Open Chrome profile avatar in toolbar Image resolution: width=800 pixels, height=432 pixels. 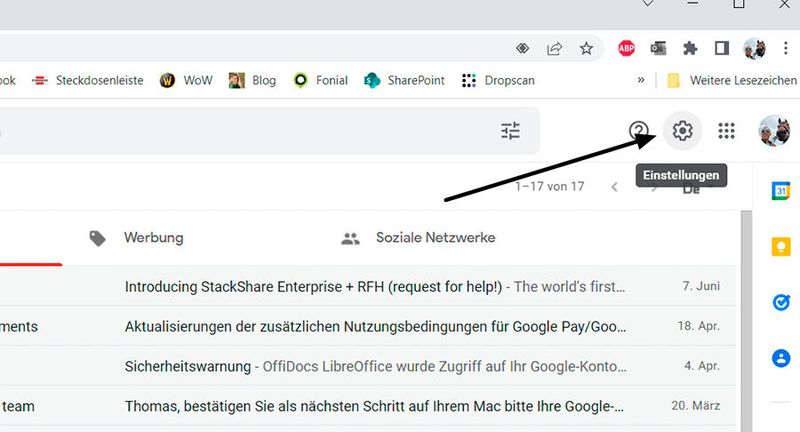[754, 48]
